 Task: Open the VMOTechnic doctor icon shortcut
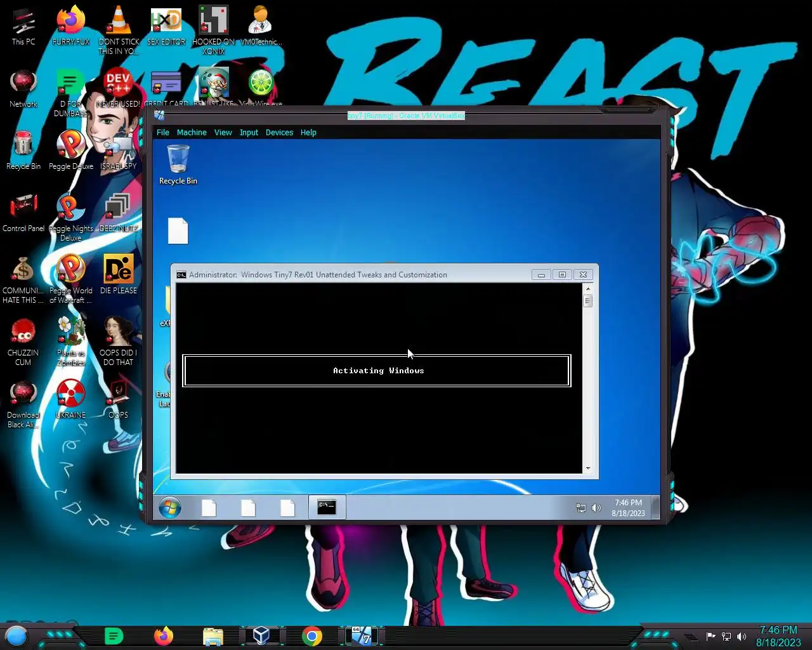click(261, 27)
